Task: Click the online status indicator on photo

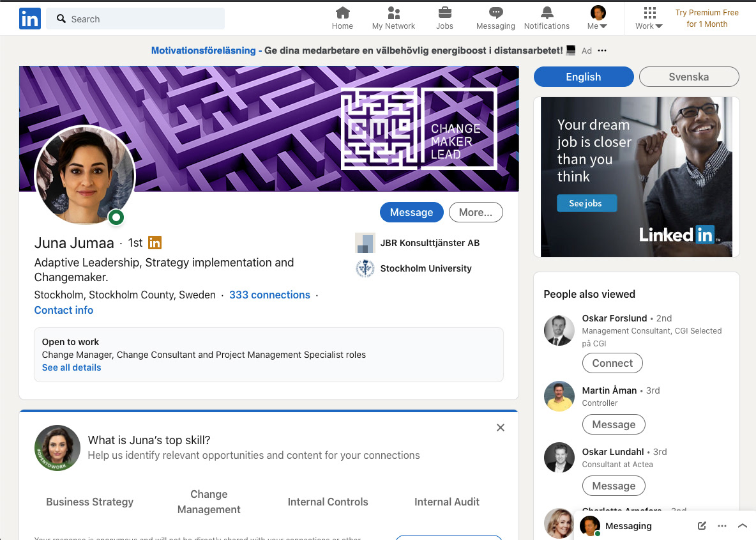Action: click(x=116, y=217)
